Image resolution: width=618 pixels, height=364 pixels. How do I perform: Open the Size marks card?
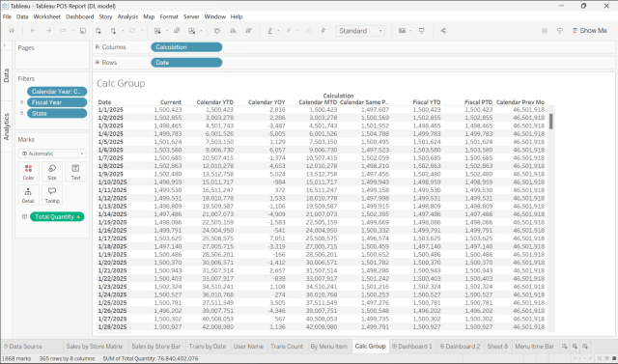pyautogui.click(x=52, y=172)
